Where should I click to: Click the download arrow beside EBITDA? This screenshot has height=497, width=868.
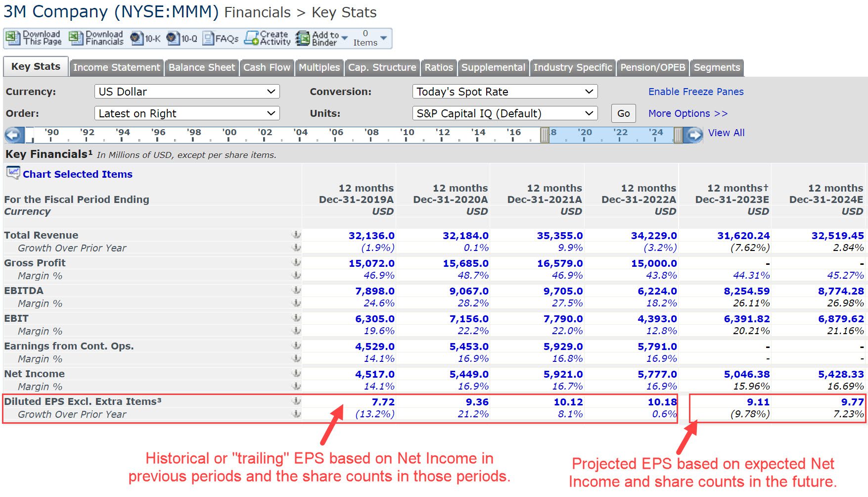click(x=296, y=292)
